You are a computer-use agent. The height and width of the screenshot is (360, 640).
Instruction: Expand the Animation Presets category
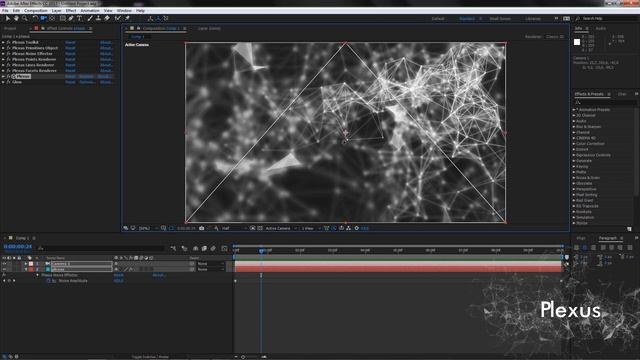click(574, 110)
